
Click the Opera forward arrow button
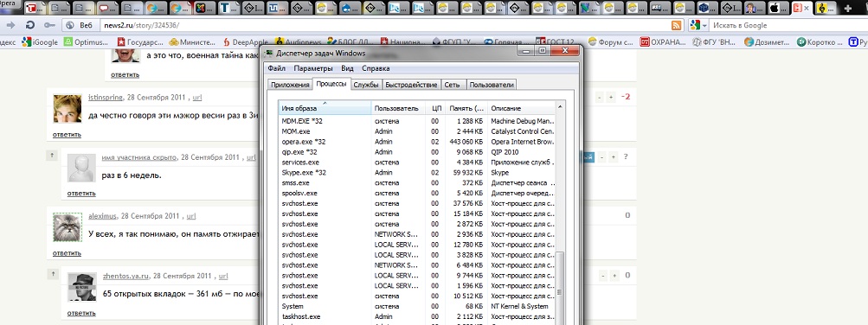point(11,25)
